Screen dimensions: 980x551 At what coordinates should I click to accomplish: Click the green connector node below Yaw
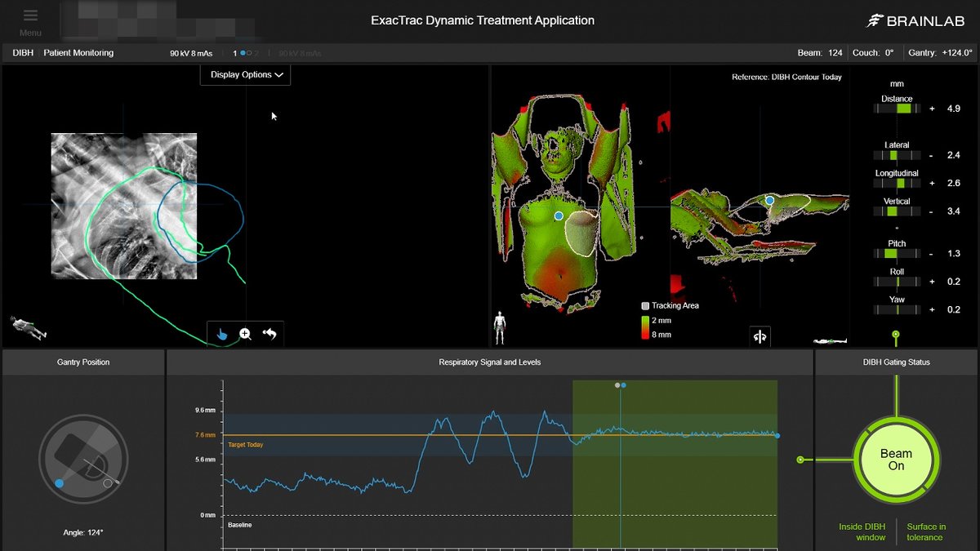(x=896, y=335)
